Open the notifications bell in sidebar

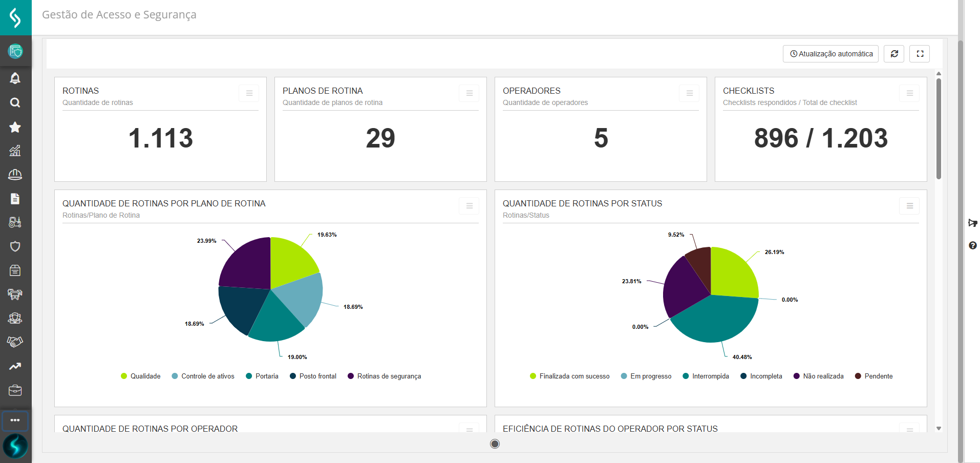point(15,78)
